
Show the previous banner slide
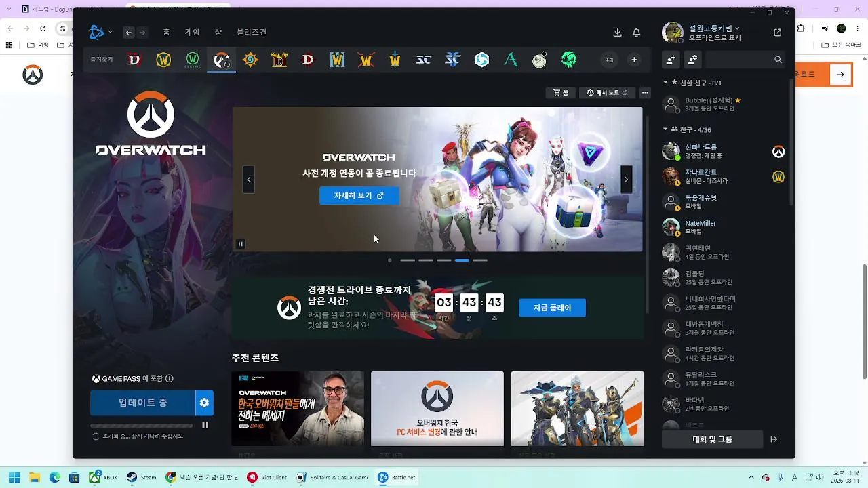tap(249, 180)
